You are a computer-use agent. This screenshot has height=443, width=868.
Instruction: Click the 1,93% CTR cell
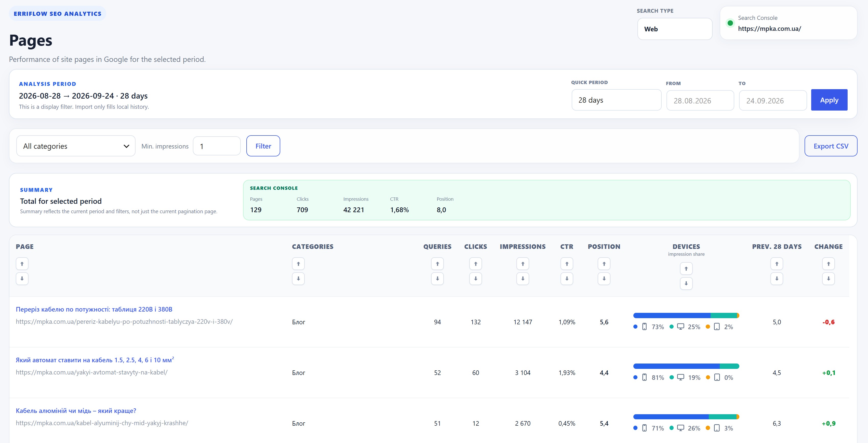567,373
